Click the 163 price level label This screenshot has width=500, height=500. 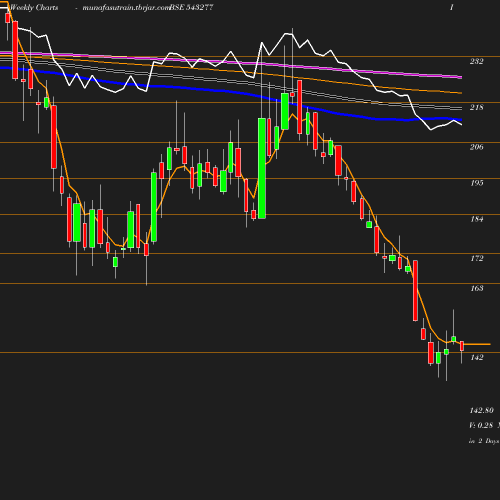[477, 288]
